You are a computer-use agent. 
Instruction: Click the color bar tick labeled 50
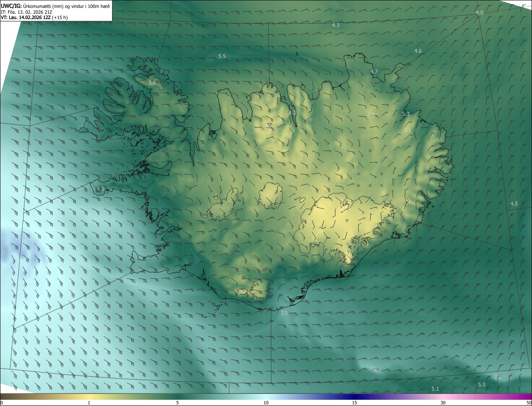tap(528, 403)
